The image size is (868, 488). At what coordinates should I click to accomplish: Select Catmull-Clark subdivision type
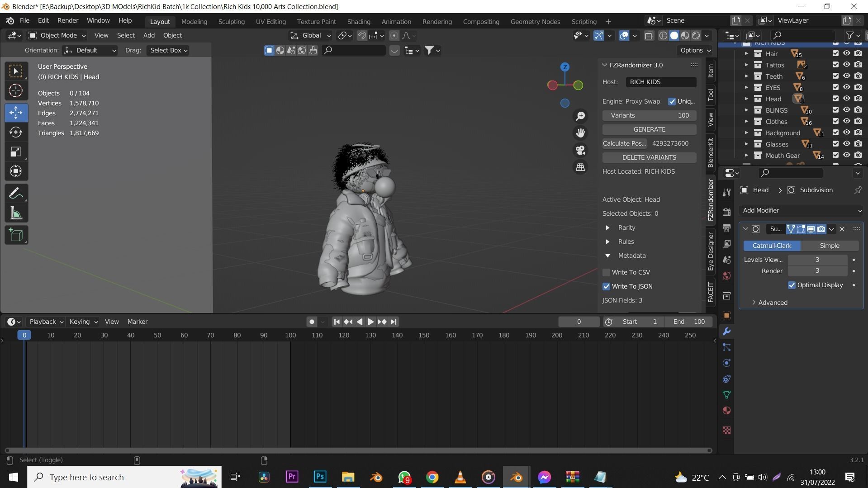772,246
